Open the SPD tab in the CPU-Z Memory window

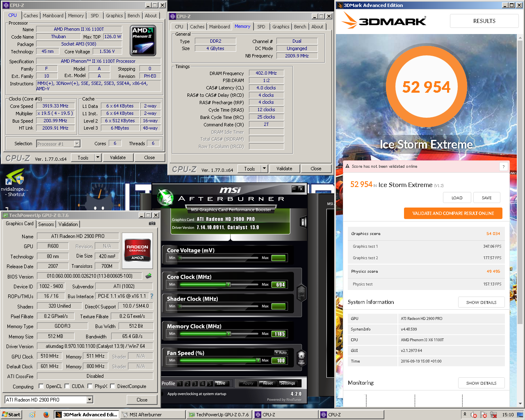click(x=261, y=27)
